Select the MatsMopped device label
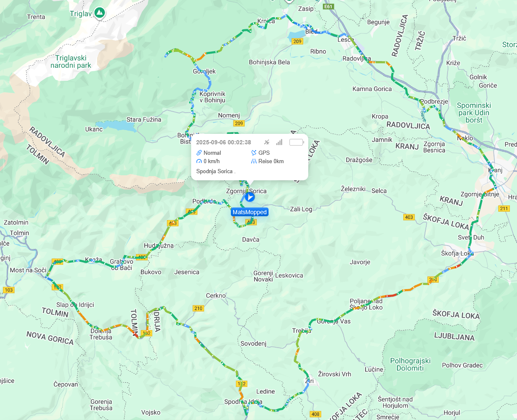This screenshot has width=517, height=420. [250, 212]
